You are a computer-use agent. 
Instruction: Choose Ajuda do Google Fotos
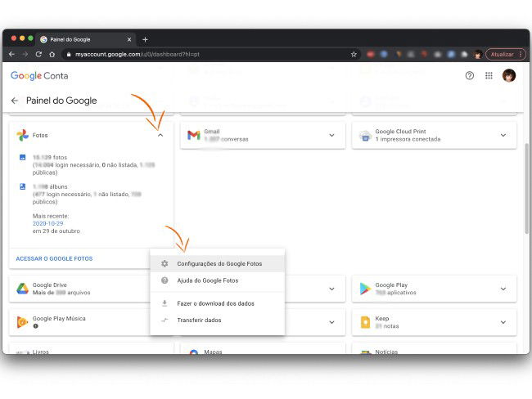206,280
